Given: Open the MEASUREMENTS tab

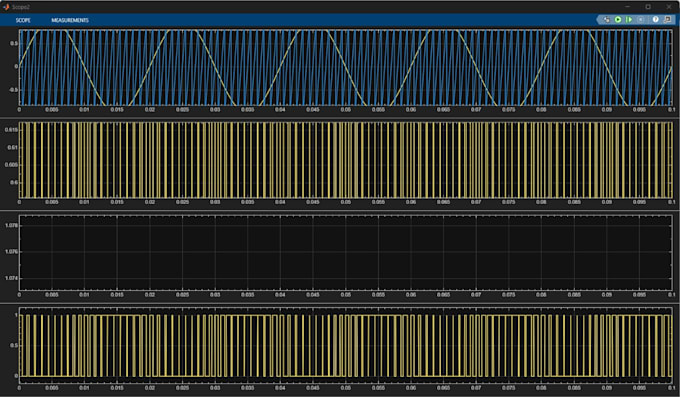Looking at the screenshot, I should point(70,20).
